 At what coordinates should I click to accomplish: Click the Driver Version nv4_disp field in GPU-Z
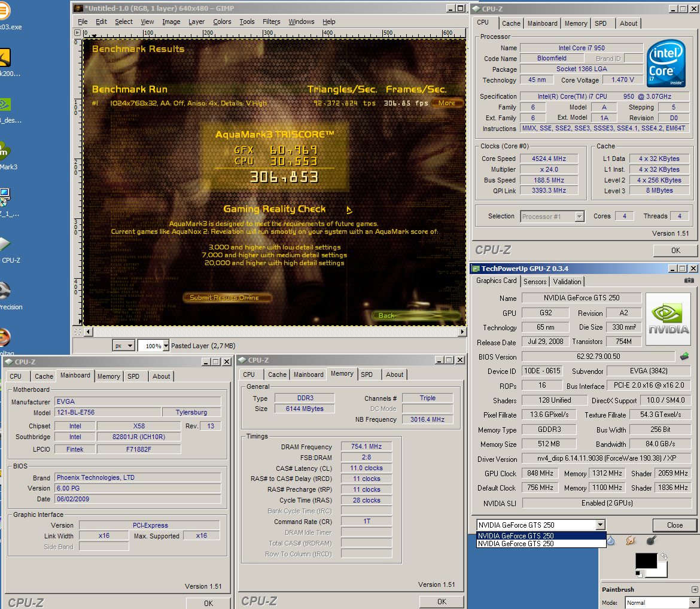(x=607, y=458)
